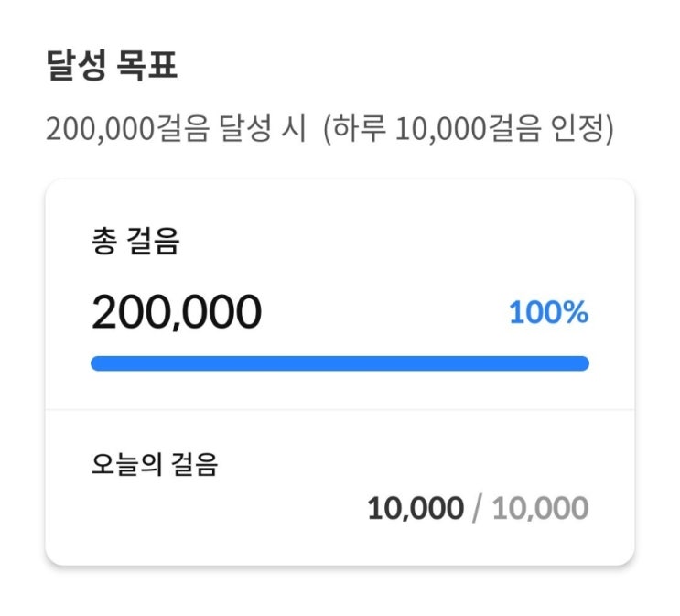Tap the word "오늘의" in the card
The height and width of the screenshot is (616, 680).
coord(126,465)
